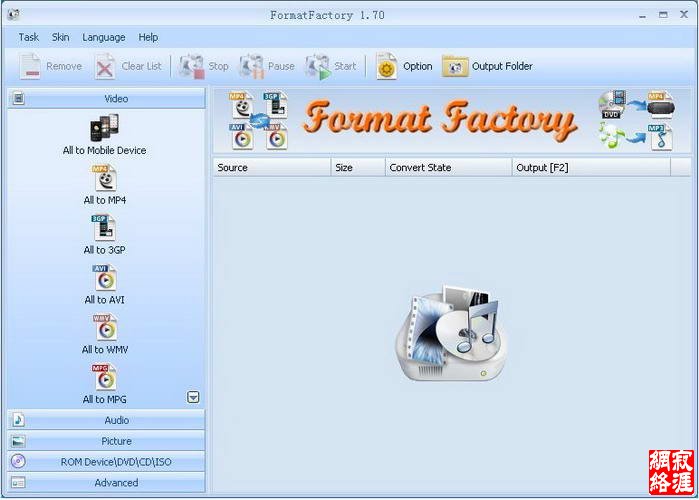699x500 pixels.
Task: Click the Output [F2] column header
Action: pos(591,168)
